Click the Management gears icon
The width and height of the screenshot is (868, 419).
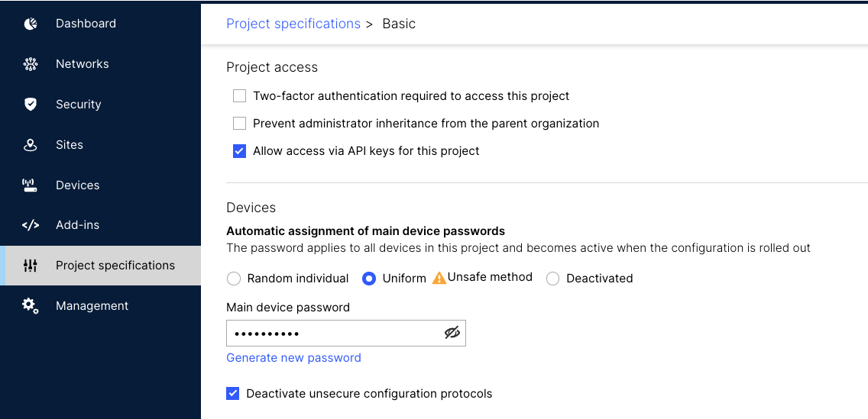tap(31, 306)
